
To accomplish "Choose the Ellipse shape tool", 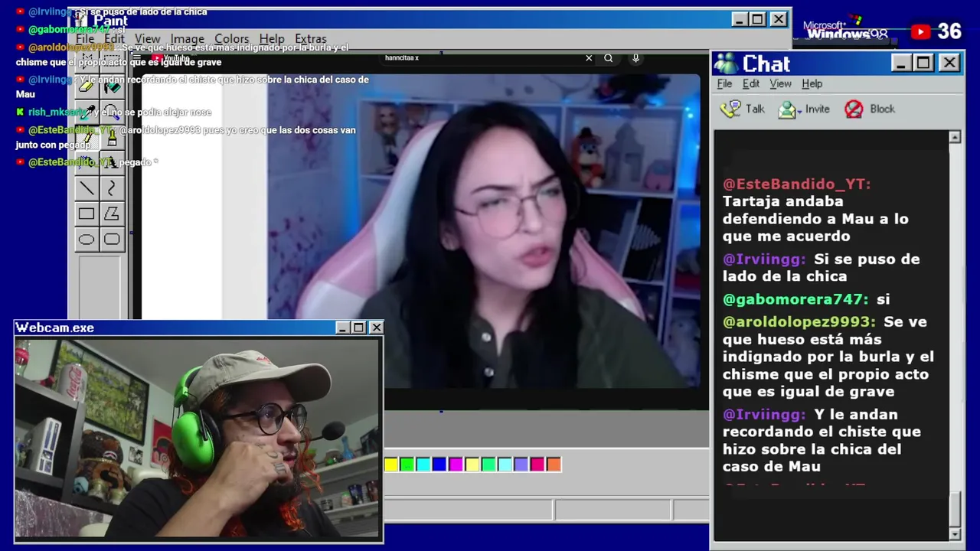I will tap(87, 240).
